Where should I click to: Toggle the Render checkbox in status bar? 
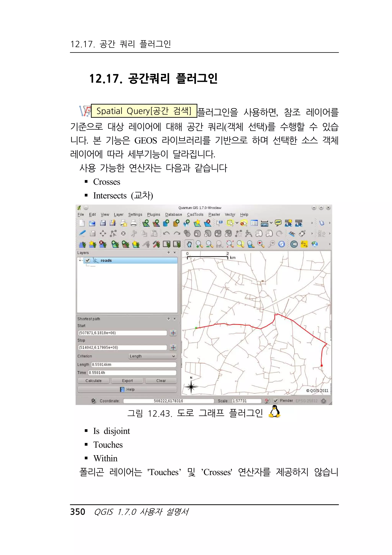[275, 401]
